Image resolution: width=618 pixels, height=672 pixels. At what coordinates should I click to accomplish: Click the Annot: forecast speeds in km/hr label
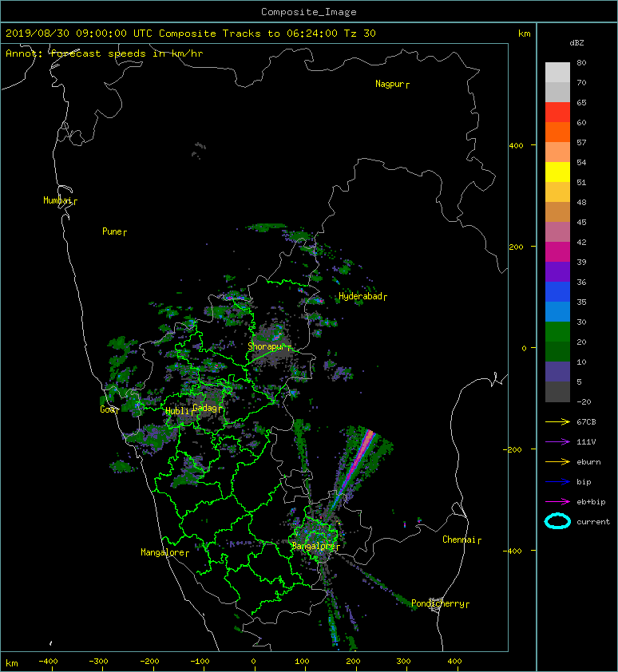pyautogui.click(x=105, y=53)
